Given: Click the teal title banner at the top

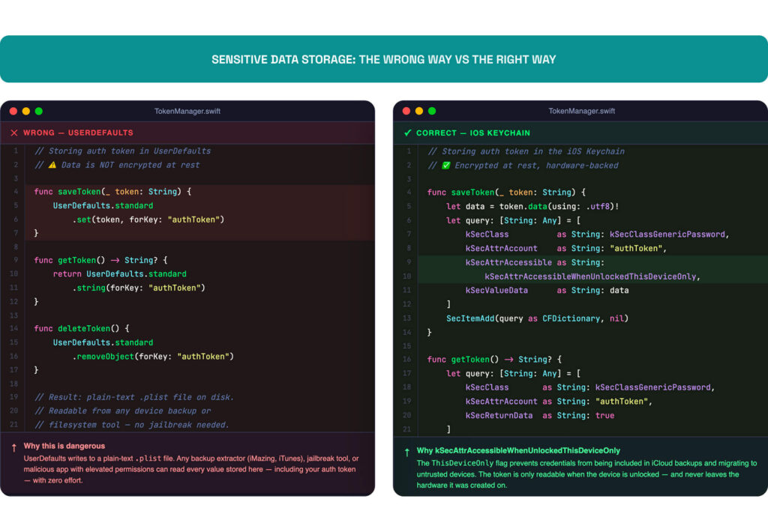Looking at the screenshot, I should pyautogui.click(x=384, y=58).
